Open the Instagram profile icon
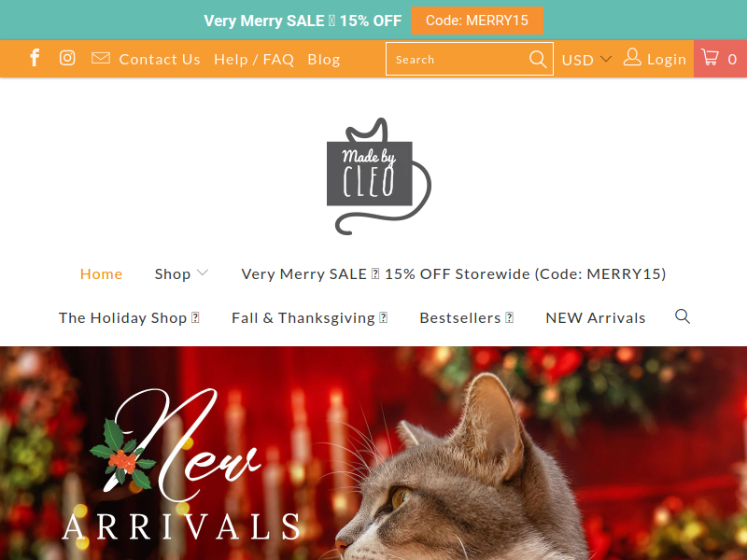The height and width of the screenshot is (560, 747). click(x=67, y=58)
